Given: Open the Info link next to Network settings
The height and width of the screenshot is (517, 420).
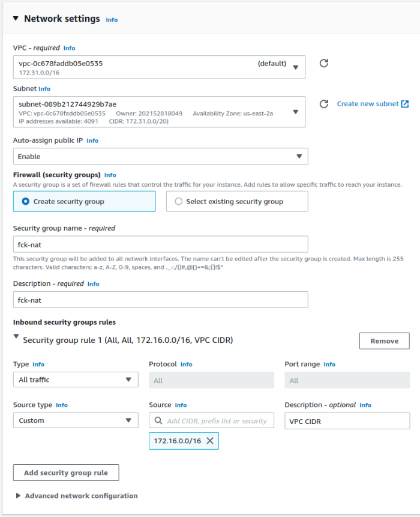Looking at the screenshot, I should 111,20.
